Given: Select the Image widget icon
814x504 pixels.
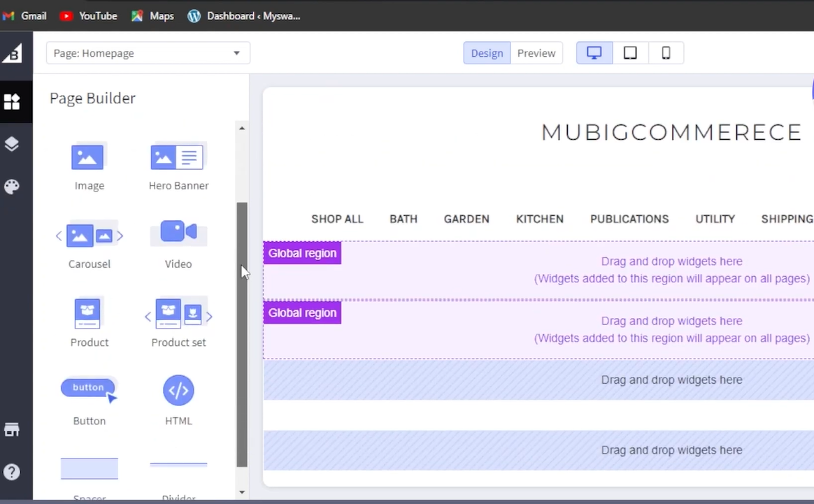Looking at the screenshot, I should tap(88, 157).
